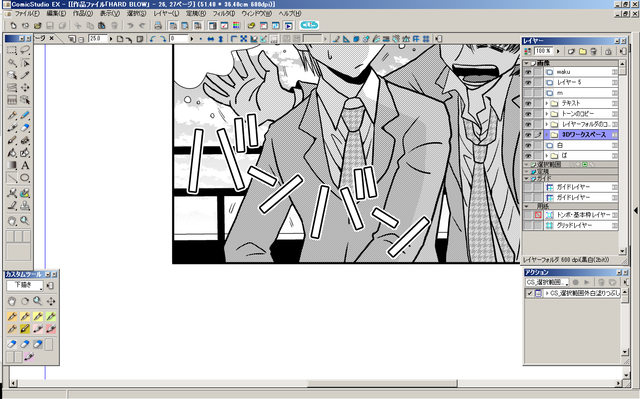Select the text tool A
Image resolution: width=640 pixels, height=399 pixels.
click(25, 165)
